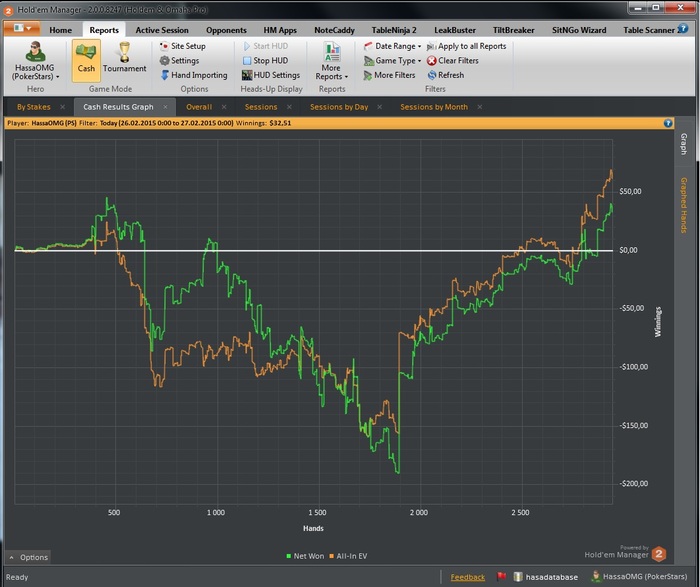This screenshot has width=700, height=587.
Task: Click HassaOMG (PokerStars) status bar entry
Action: pos(640,577)
